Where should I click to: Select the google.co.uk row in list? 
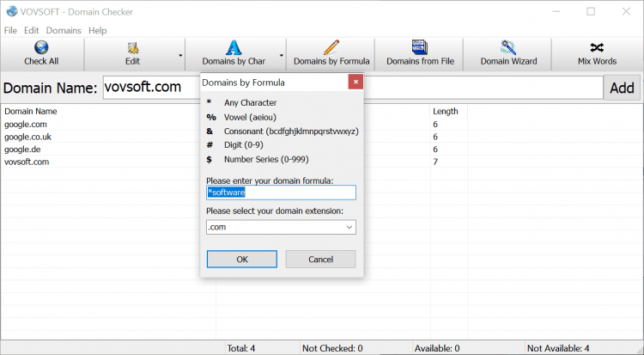29,137
